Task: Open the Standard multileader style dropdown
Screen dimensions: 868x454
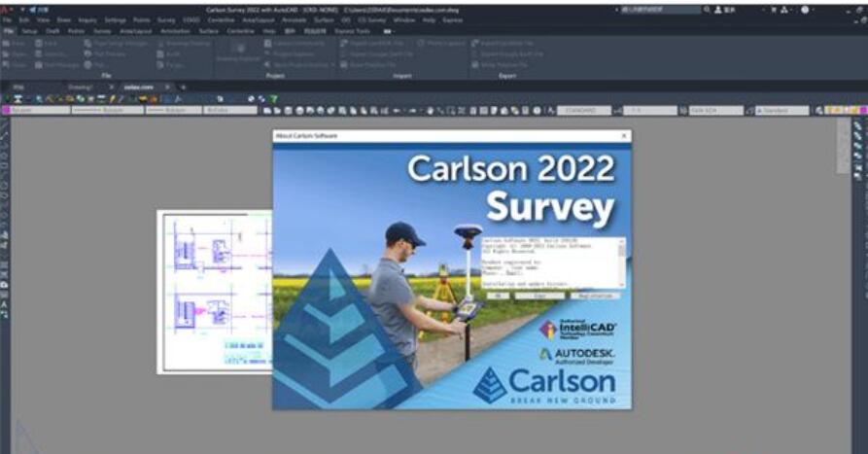Action: [x=782, y=111]
